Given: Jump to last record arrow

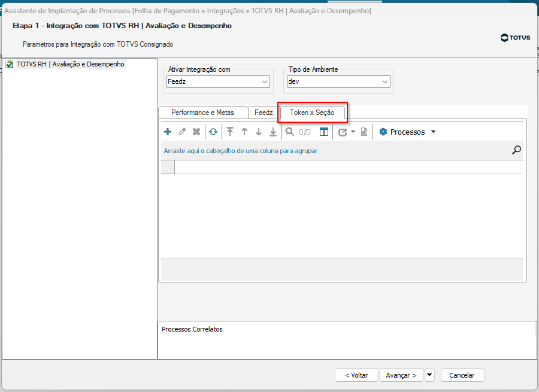Looking at the screenshot, I should coord(273,132).
